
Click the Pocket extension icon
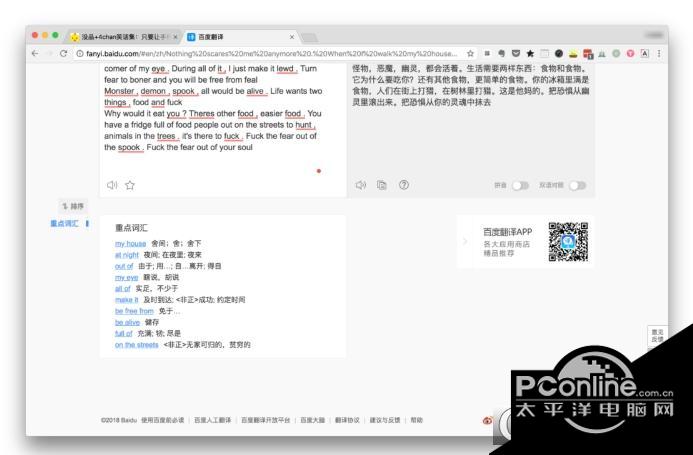pyautogui.click(x=516, y=54)
